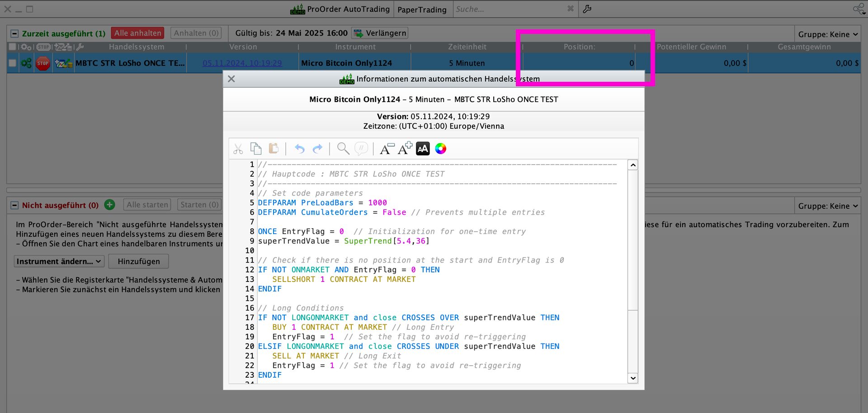Image resolution: width=868 pixels, height=413 pixels.
Task: Open version link 05.11.2024, 10:19:29
Action: click(x=242, y=63)
